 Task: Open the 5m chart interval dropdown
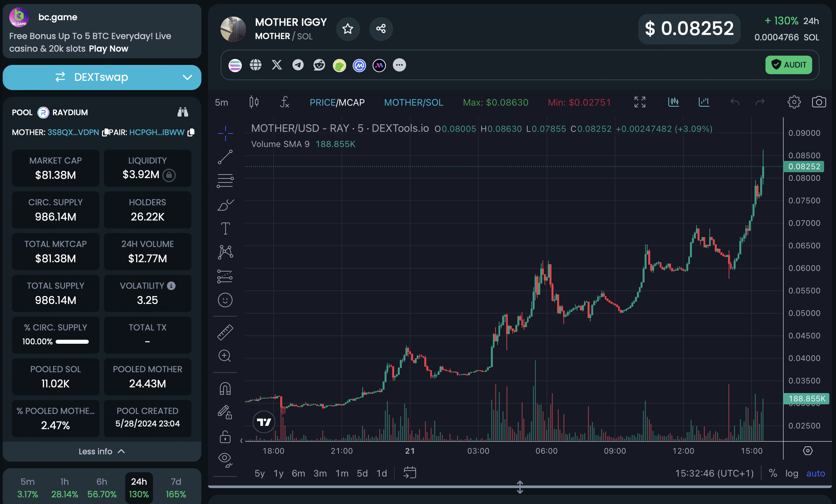(x=222, y=102)
